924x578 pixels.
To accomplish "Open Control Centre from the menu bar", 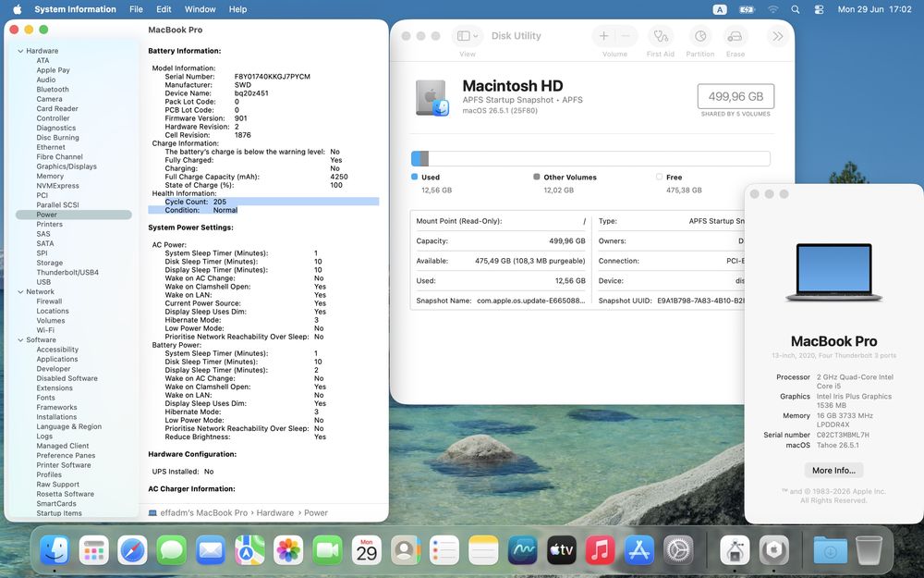I will pos(819,9).
